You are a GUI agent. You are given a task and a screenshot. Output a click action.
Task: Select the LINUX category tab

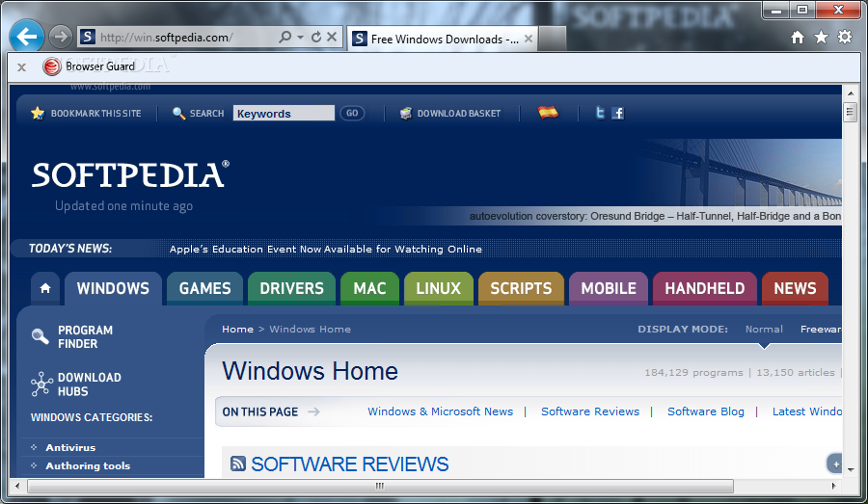[x=439, y=288]
